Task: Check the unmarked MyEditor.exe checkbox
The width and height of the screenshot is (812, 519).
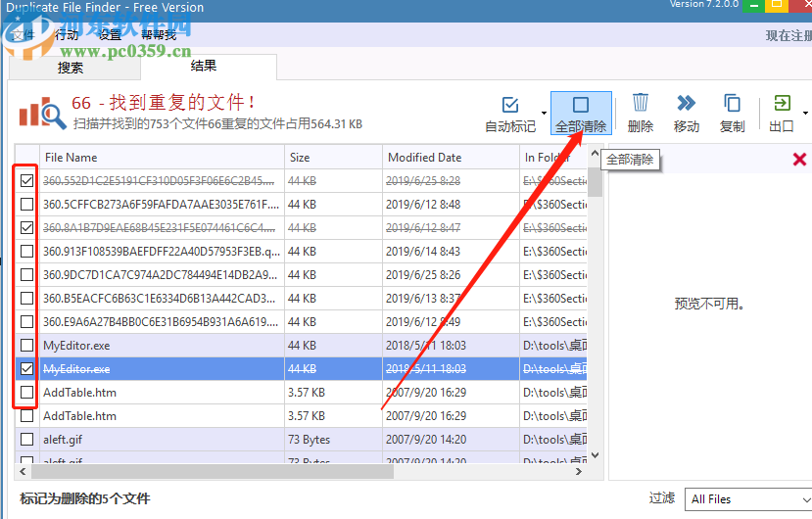Action: (x=26, y=346)
